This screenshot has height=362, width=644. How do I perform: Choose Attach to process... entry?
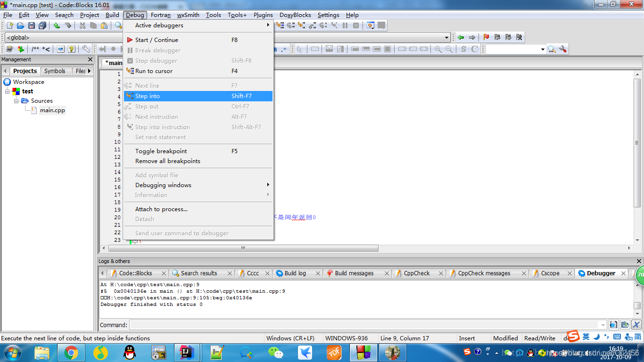[198, 209]
